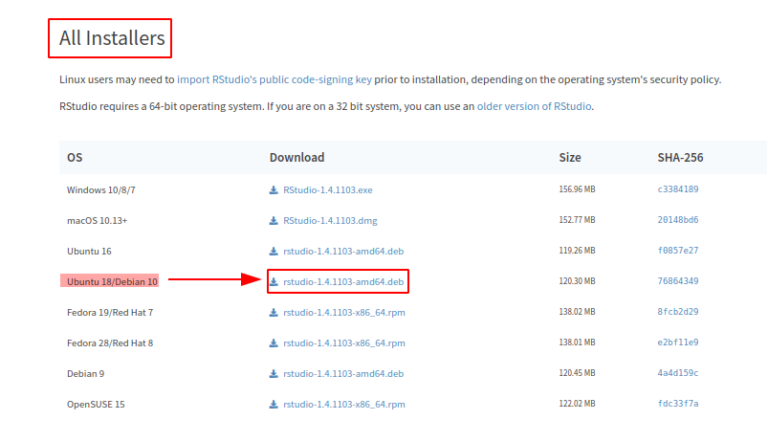Download the RStudio-1.4.1103.exe Windows installer link
768x442 pixels.
pyautogui.click(x=330, y=189)
